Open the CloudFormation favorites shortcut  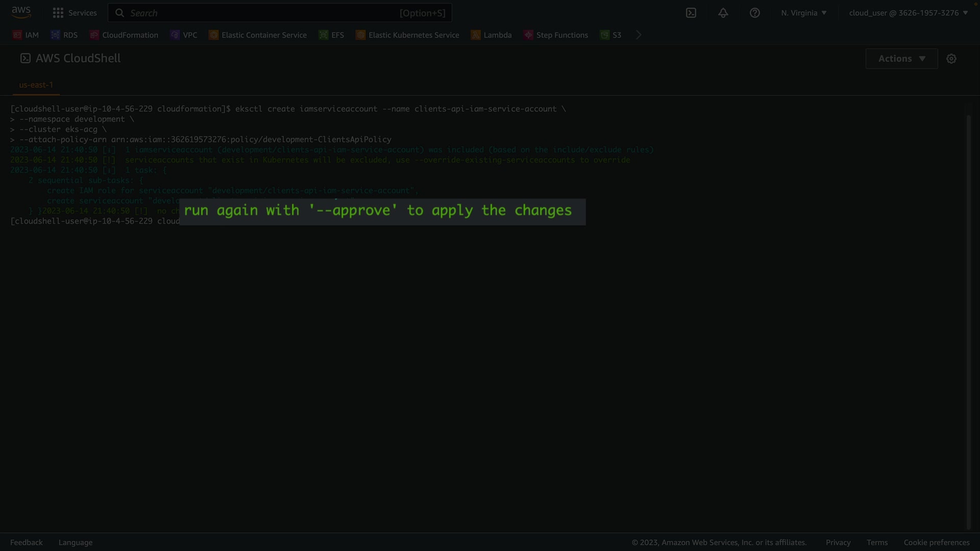pyautogui.click(x=124, y=35)
